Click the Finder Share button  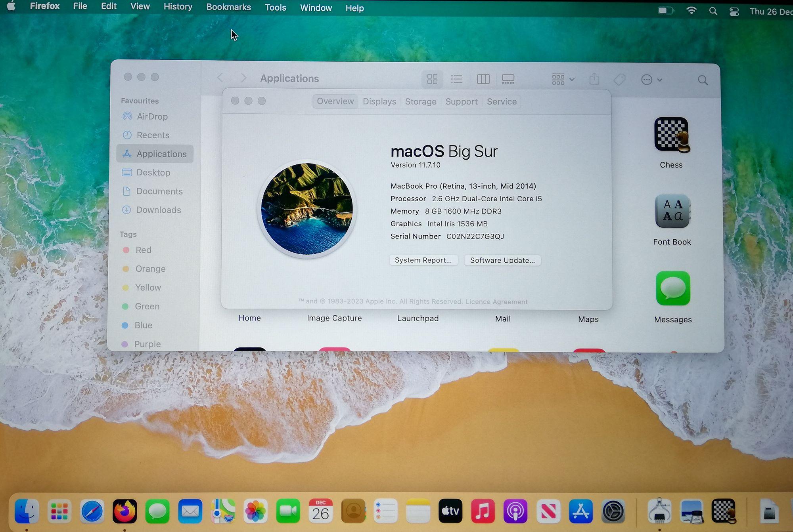pos(594,79)
